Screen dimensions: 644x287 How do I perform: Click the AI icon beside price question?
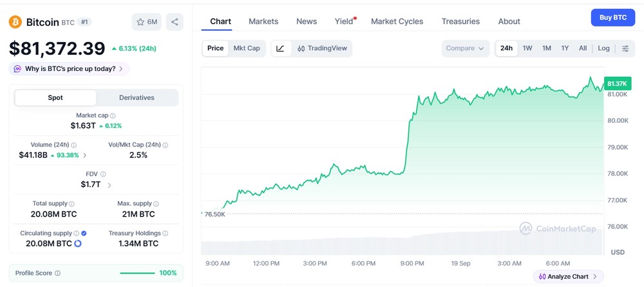[x=17, y=68]
